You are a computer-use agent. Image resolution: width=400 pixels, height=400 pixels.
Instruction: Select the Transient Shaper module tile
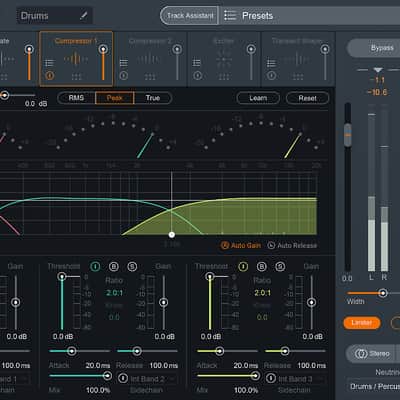tap(298, 59)
